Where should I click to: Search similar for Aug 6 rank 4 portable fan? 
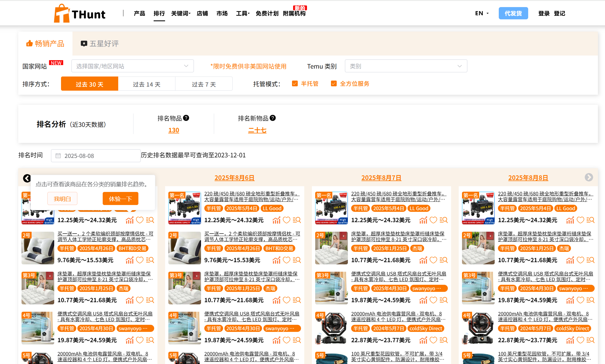pyautogui.click(x=297, y=340)
